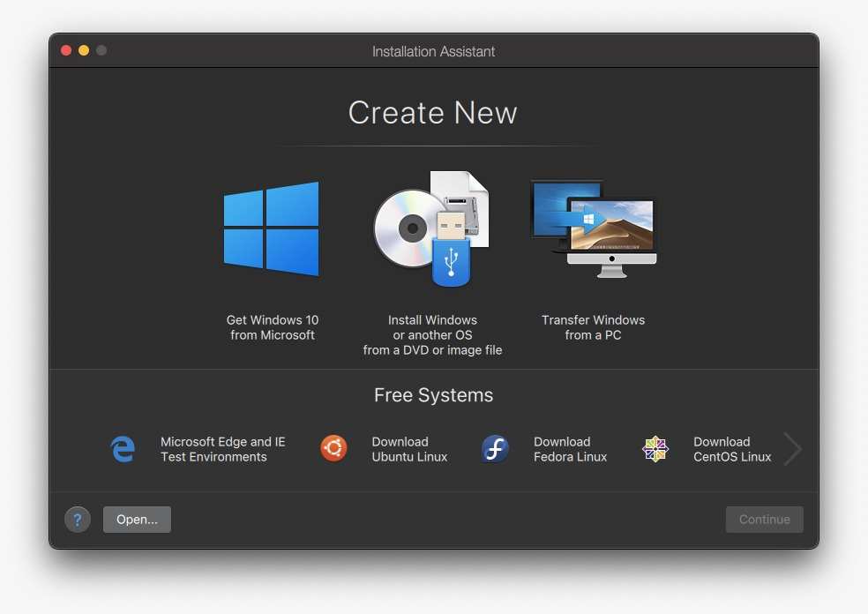Viewport: 868px width, 614px height.
Task: Select 'Transfer Windows from a PC' label
Action: (x=593, y=327)
